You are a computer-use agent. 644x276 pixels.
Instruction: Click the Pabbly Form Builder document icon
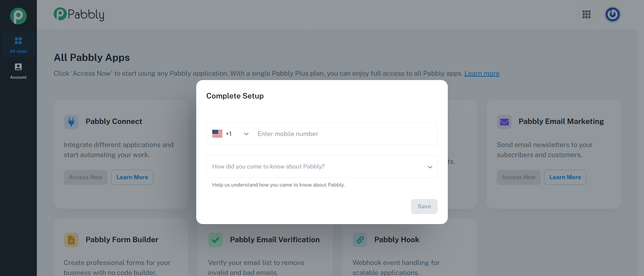71,240
